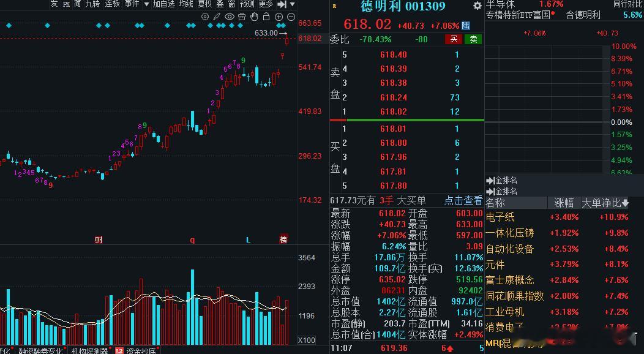
Task: Sort by 大单净比 column
Action: 605,203
